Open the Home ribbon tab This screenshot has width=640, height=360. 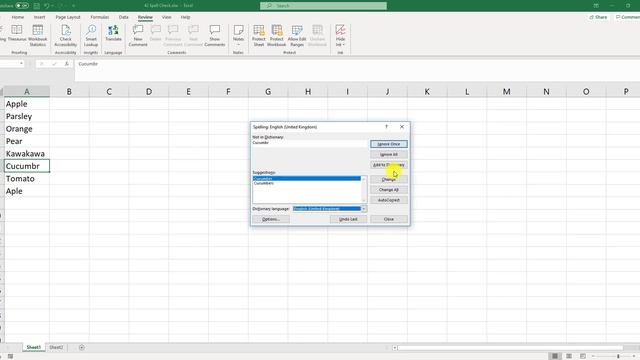coord(18,17)
